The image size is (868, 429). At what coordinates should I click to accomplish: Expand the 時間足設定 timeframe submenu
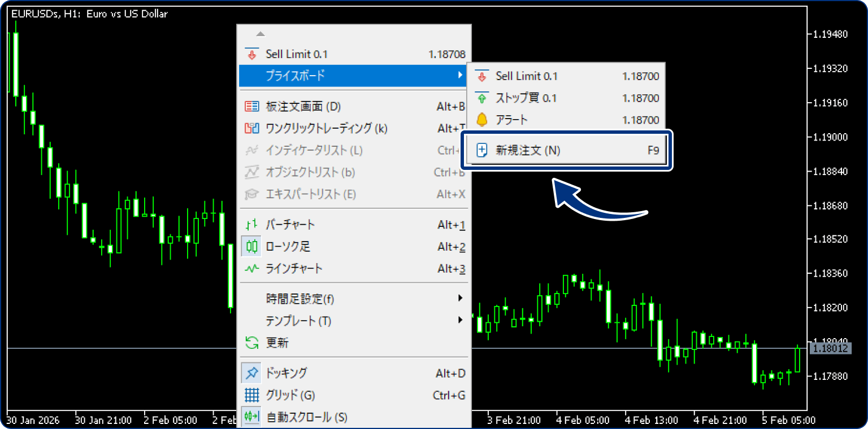tap(353, 299)
